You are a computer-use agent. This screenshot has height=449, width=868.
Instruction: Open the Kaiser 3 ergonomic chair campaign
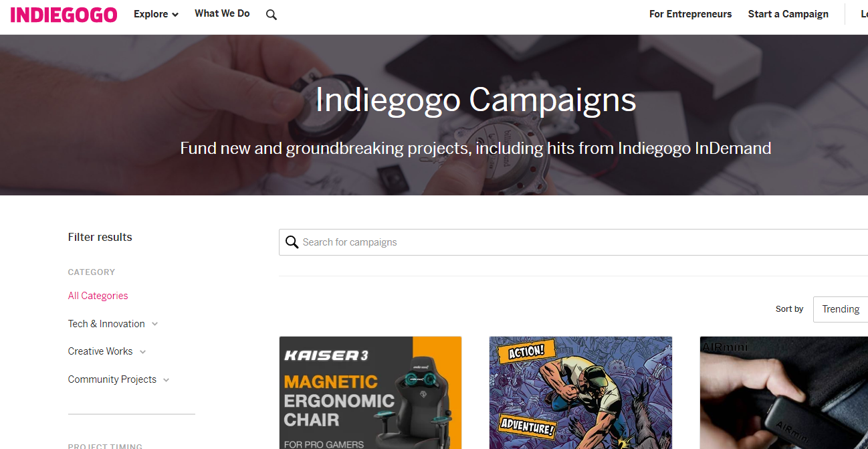370,393
